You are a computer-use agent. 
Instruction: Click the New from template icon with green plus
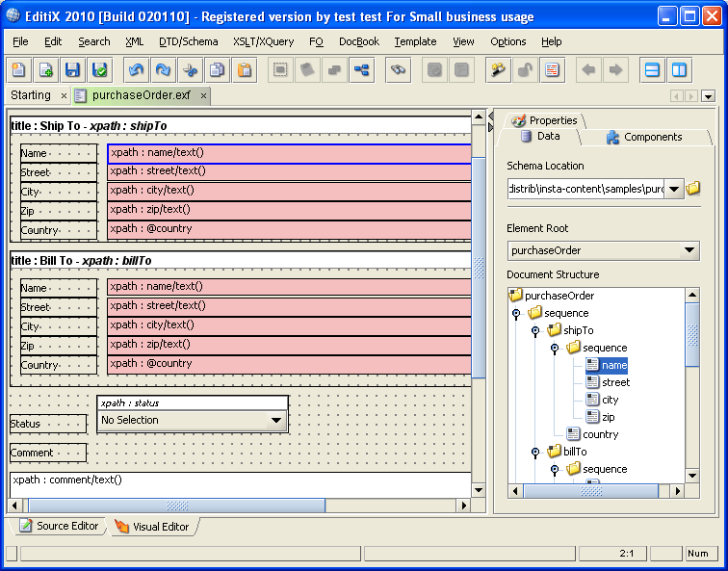45,70
